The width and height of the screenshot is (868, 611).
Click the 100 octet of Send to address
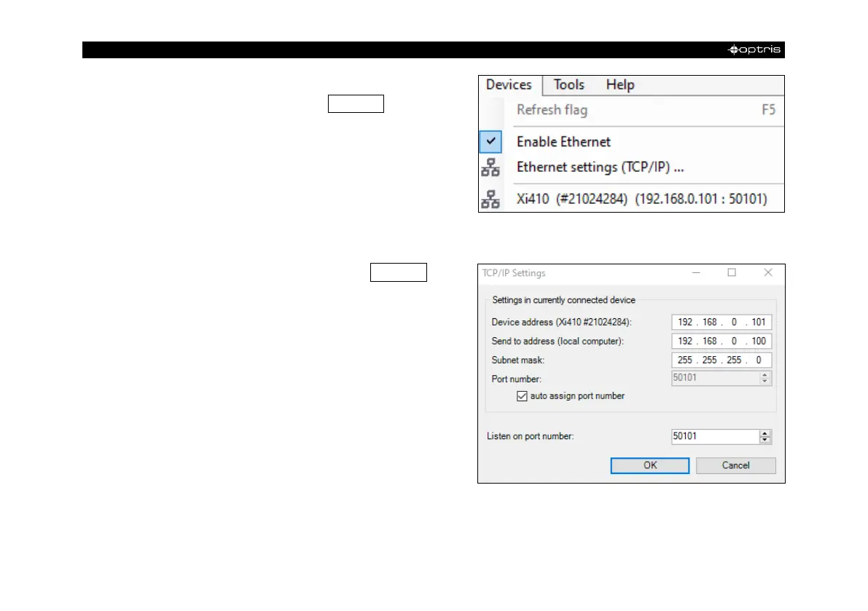[759, 341]
